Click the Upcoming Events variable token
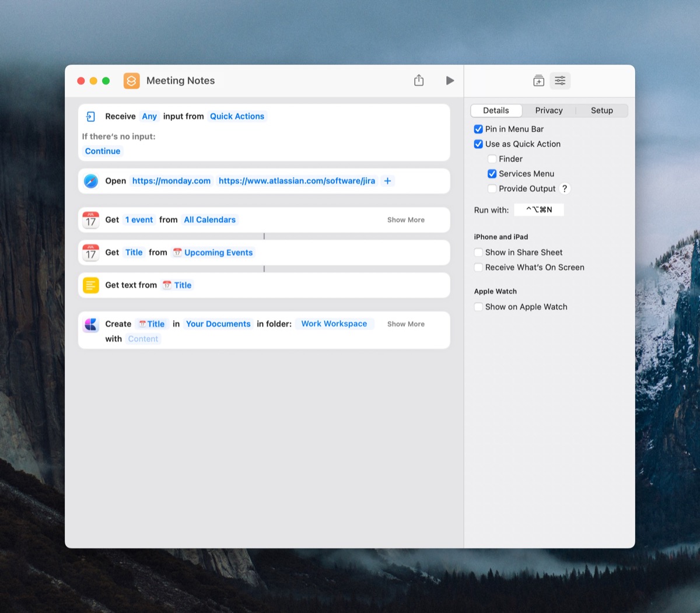The image size is (700, 613). [x=213, y=253]
